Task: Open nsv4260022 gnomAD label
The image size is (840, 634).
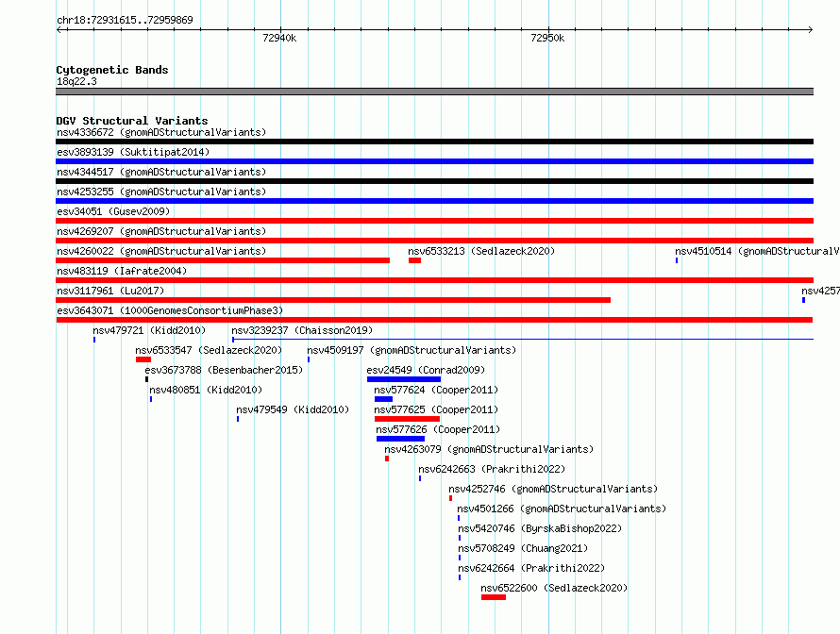Action: click(161, 251)
